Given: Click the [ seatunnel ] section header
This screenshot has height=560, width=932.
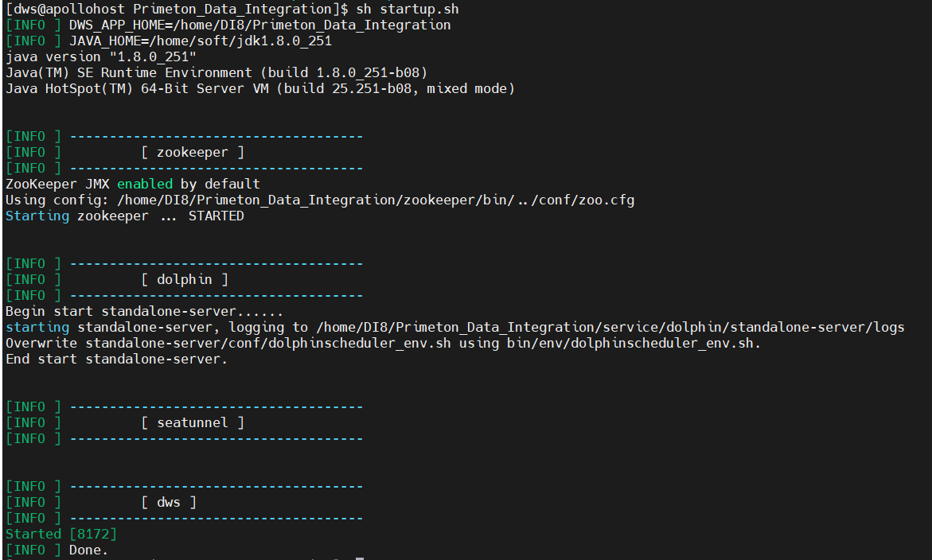Looking at the screenshot, I should coord(192,422).
